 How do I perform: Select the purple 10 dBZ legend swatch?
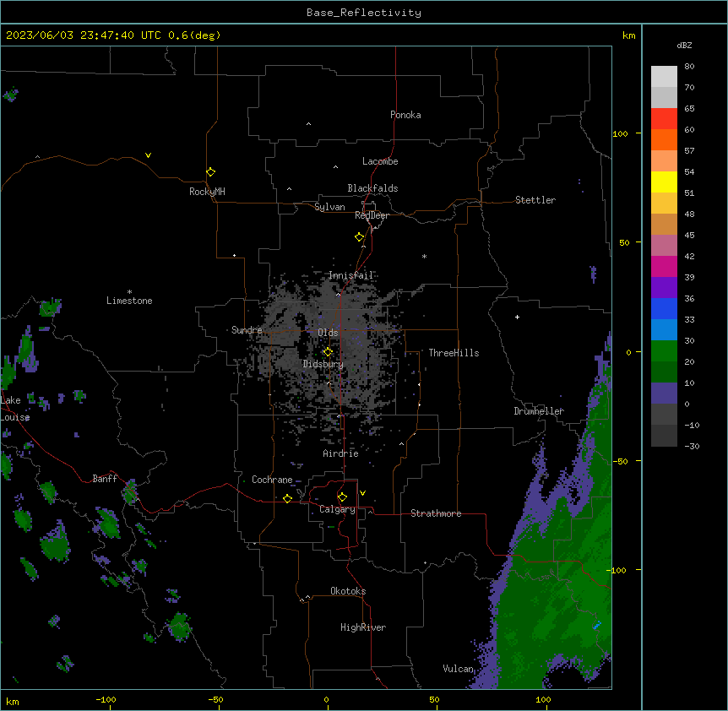pyautogui.click(x=664, y=393)
